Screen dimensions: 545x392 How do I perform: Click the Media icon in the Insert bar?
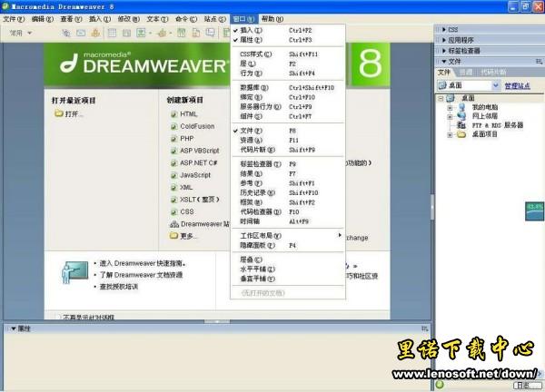click(162, 33)
